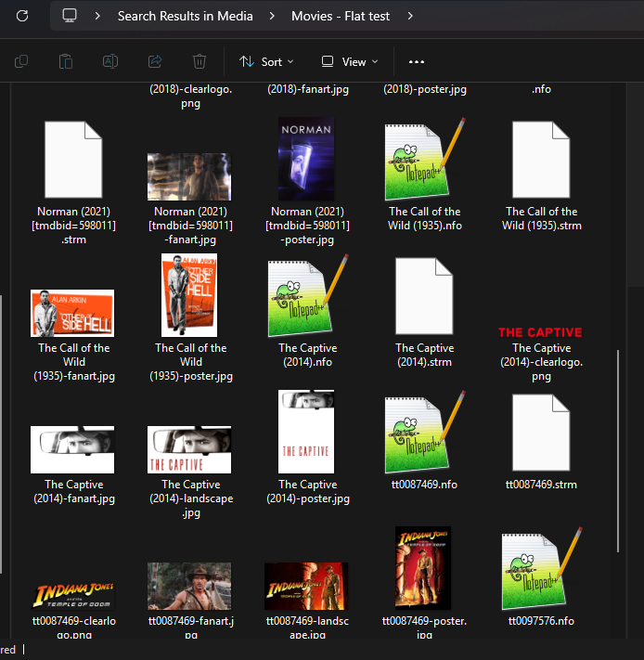The image size is (644, 660).
Task: Select The Captive (2014)-clearlogo.png file
Action: [x=540, y=332]
